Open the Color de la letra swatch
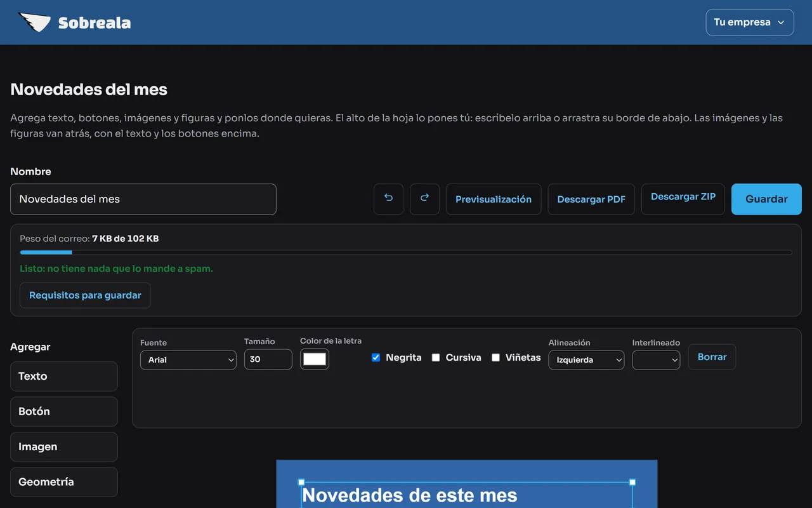This screenshot has width=812, height=508. tap(315, 359)
